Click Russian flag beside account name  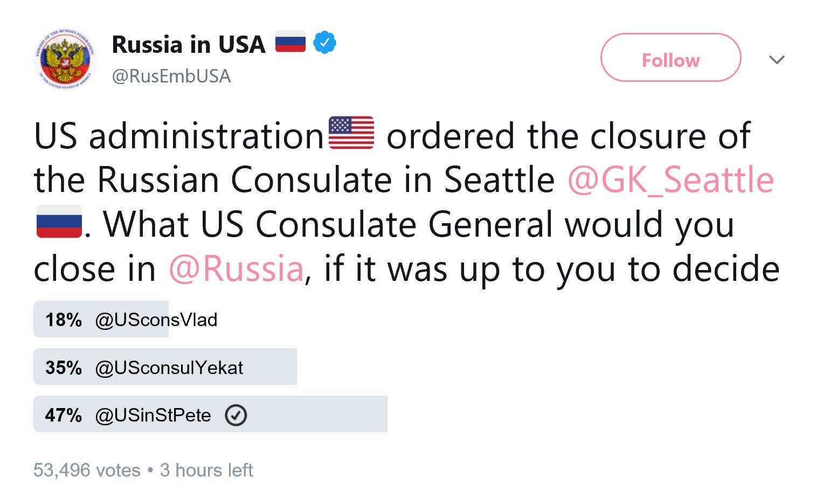coord(290,42)
